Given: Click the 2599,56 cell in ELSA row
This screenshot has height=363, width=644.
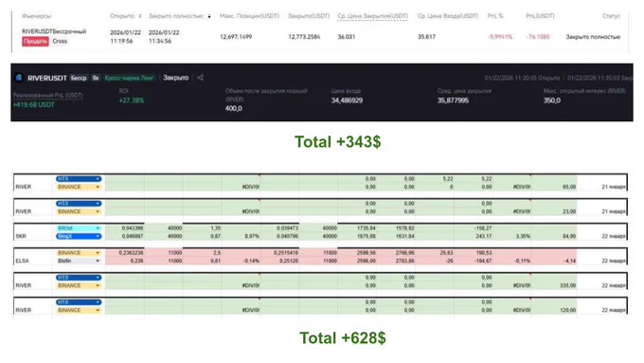Looking at the screenshot, I should (x=366, y=253).
